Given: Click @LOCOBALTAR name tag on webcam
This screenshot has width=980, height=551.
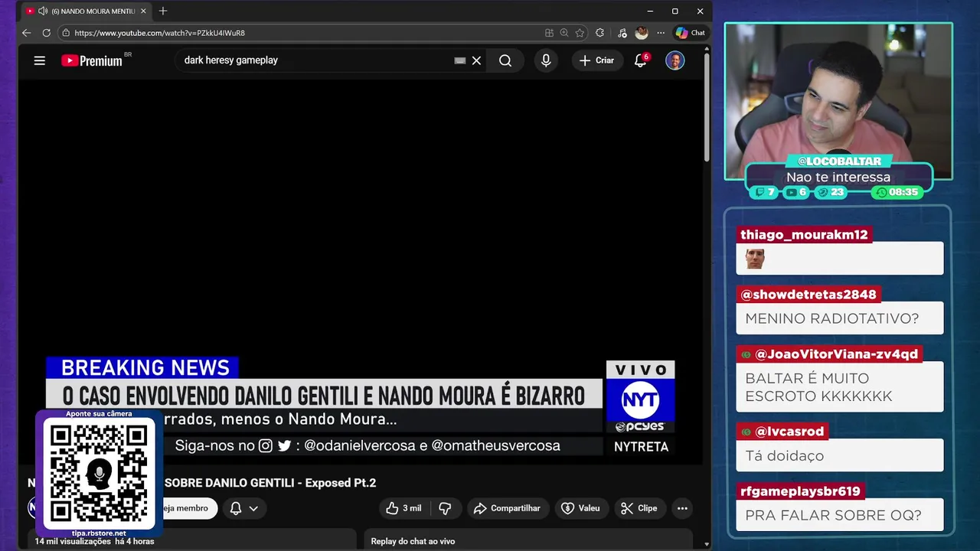Looking at the screenshot, I should click(x=839, y=161).
